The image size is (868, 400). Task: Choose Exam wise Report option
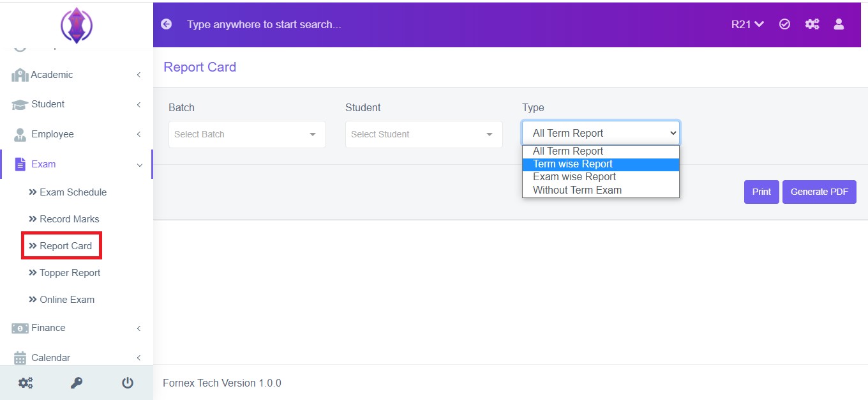pos(601,177)
